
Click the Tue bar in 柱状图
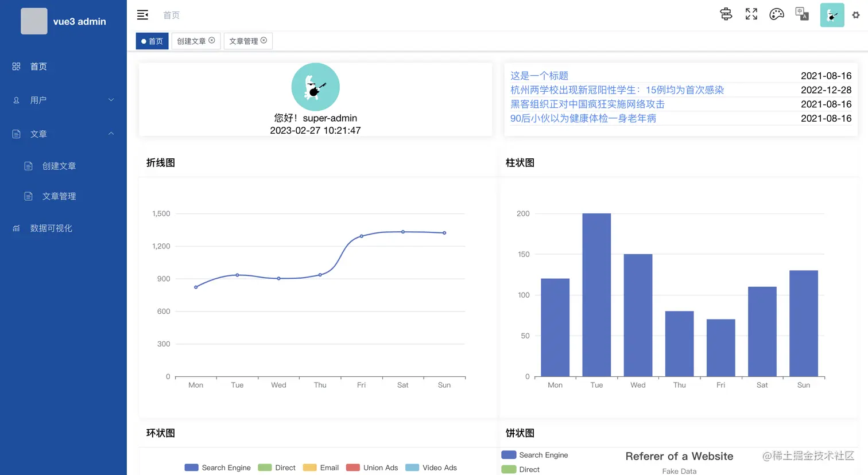coord(596,295)
